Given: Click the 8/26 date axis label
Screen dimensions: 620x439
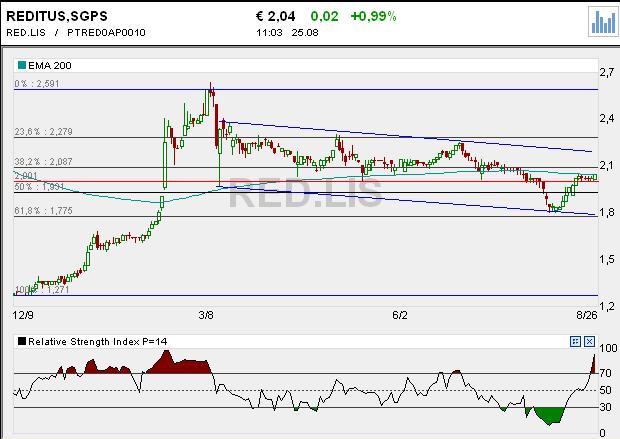Looking at the screenshot, I should click(587, 315).
